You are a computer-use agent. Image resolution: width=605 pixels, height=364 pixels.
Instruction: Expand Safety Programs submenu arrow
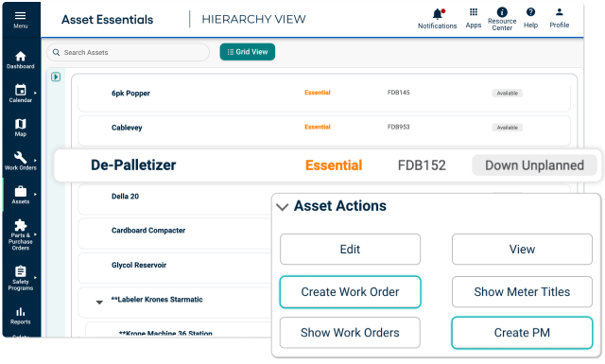[x=35, y=278]
